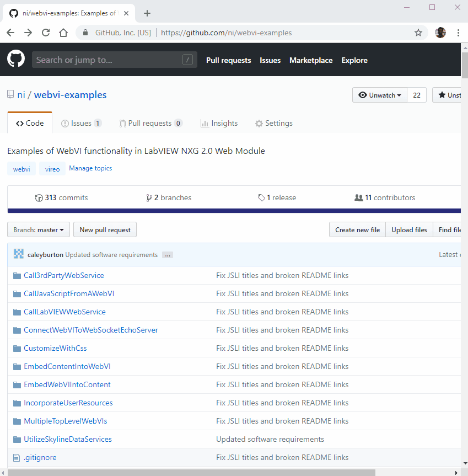View the 11 contributors link
The width and height of the screenshot is (468, 476).
385,197
